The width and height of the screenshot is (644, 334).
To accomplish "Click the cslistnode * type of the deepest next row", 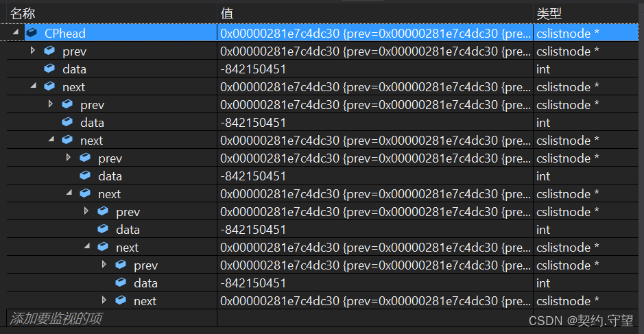I will click(x=568, y=301).
